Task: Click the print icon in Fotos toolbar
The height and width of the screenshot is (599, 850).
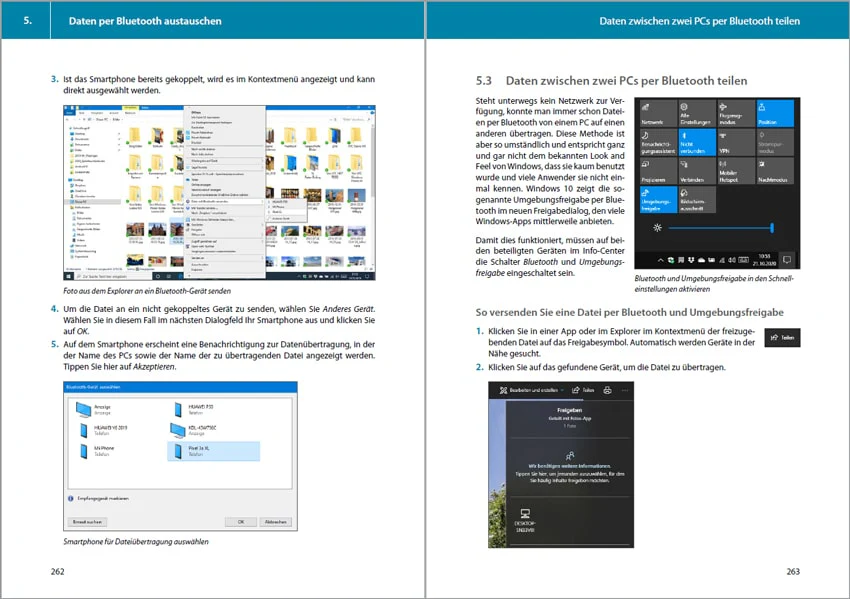Action: pyautogui.click(x=607, y=390)
